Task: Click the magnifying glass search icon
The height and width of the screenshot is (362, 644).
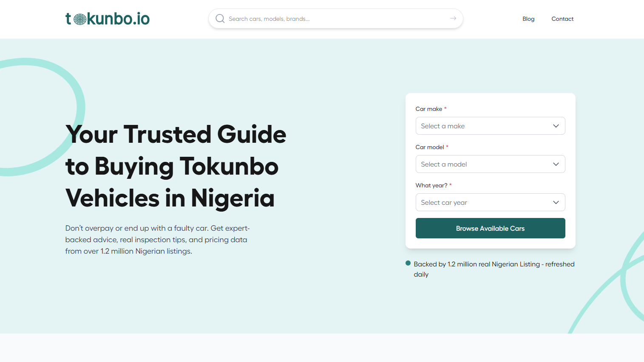Action: point(220,19)
